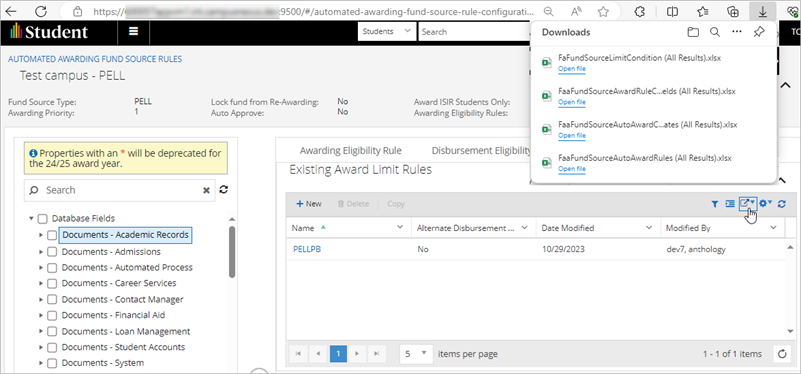Click the browser back arrow
Screen dimensions: 801x374
[10, 11]
